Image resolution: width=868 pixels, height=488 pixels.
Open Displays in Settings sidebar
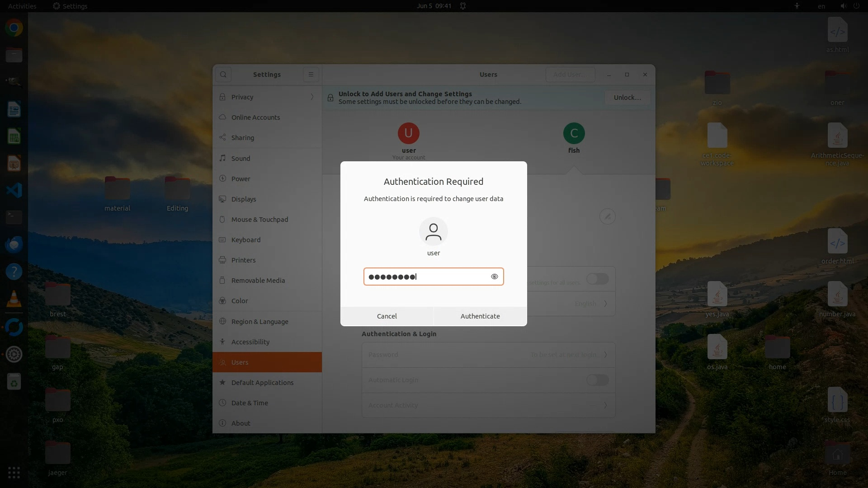(x=244, y=199)
